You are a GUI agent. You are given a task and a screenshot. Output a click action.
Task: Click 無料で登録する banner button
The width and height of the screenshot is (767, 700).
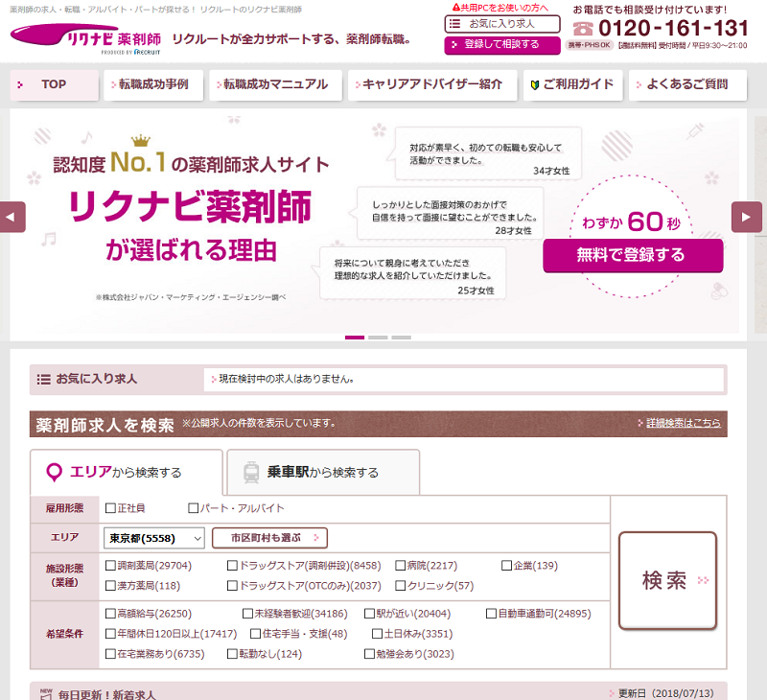(x=633, y=255)
